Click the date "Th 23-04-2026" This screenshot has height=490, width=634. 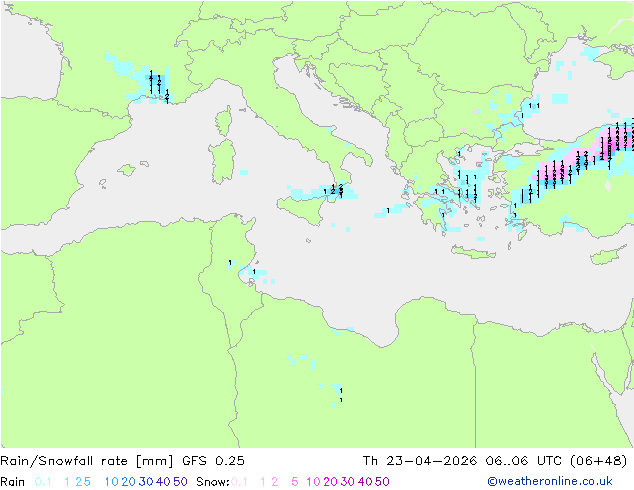pyautogui.click(x=420, y=461)
